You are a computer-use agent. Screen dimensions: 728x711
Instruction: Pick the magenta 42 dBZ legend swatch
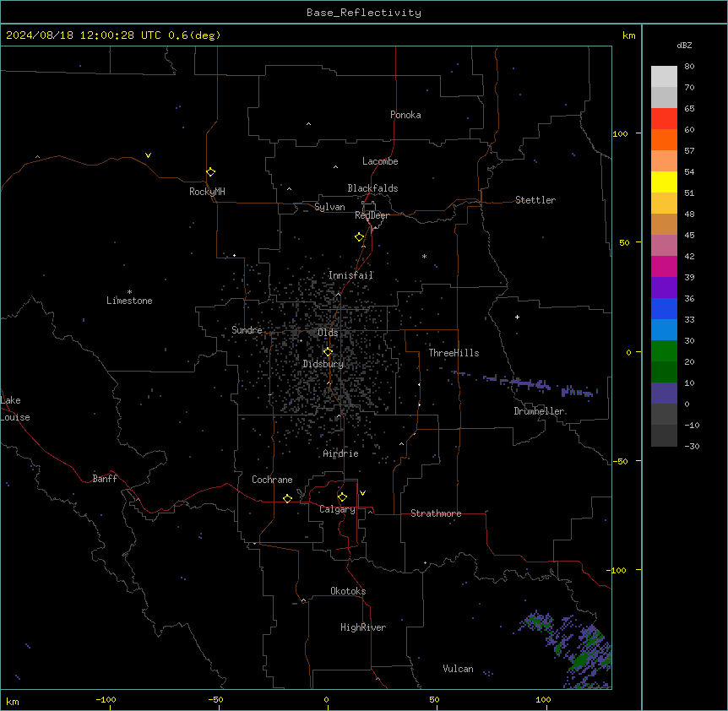coord(664,266)
